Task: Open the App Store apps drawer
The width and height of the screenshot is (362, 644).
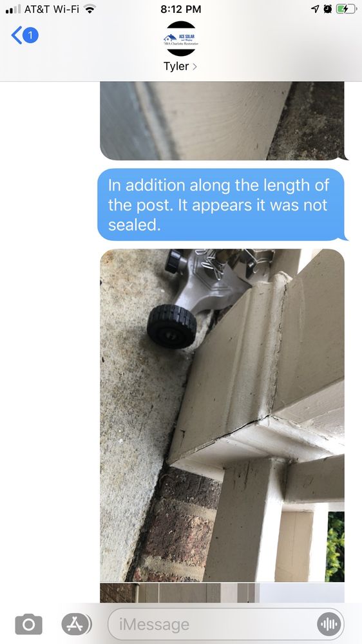Action: [x=77, y=624]
